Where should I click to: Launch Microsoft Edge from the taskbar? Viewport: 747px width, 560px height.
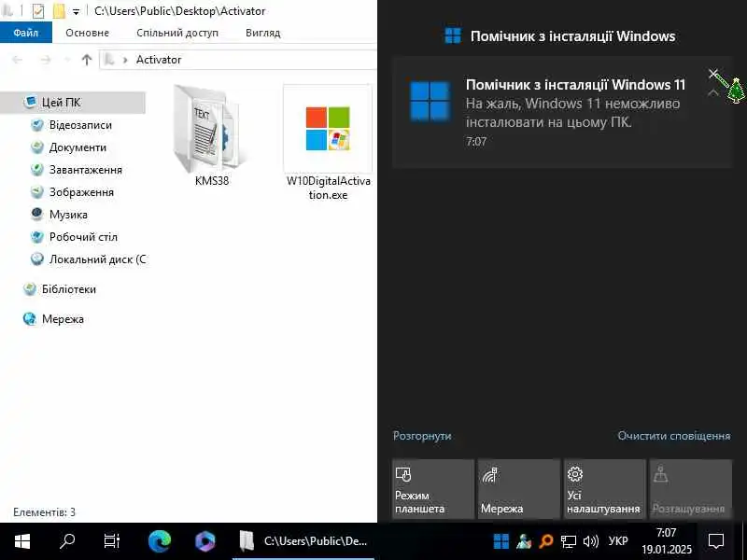click(160, 541)
